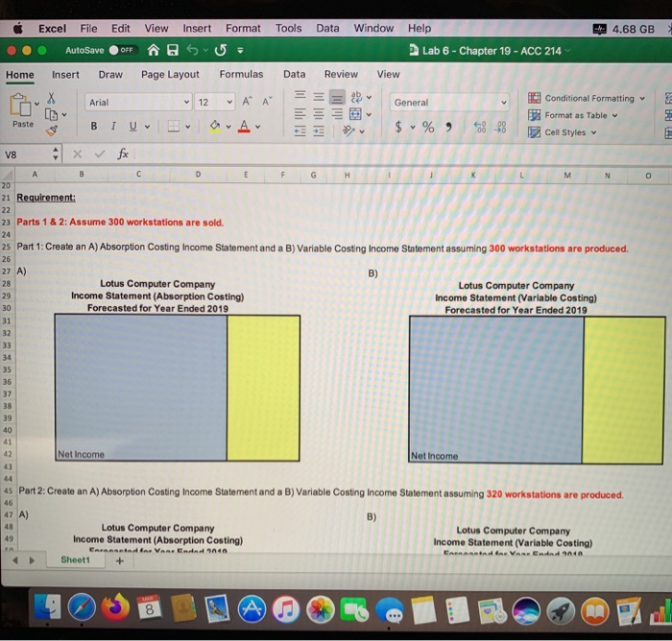The height and width of the screenshot is (641, 672).
Task: Align text to bottom
Action: (x=337, y=98)
